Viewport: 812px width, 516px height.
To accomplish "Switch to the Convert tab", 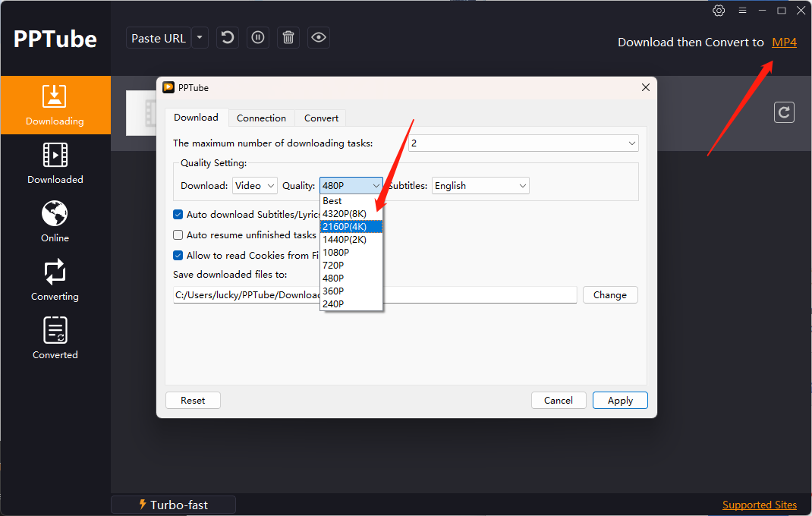I will click(x=321, y=118).
